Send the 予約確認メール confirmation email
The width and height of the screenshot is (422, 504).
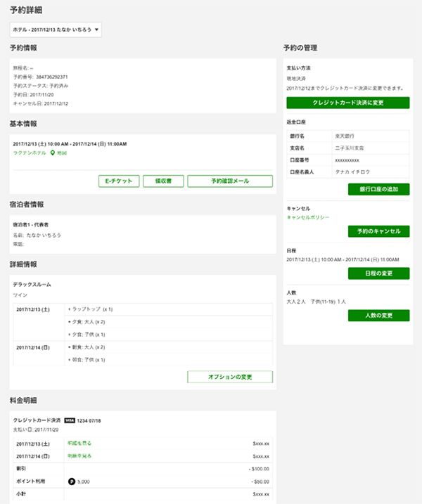229,181
